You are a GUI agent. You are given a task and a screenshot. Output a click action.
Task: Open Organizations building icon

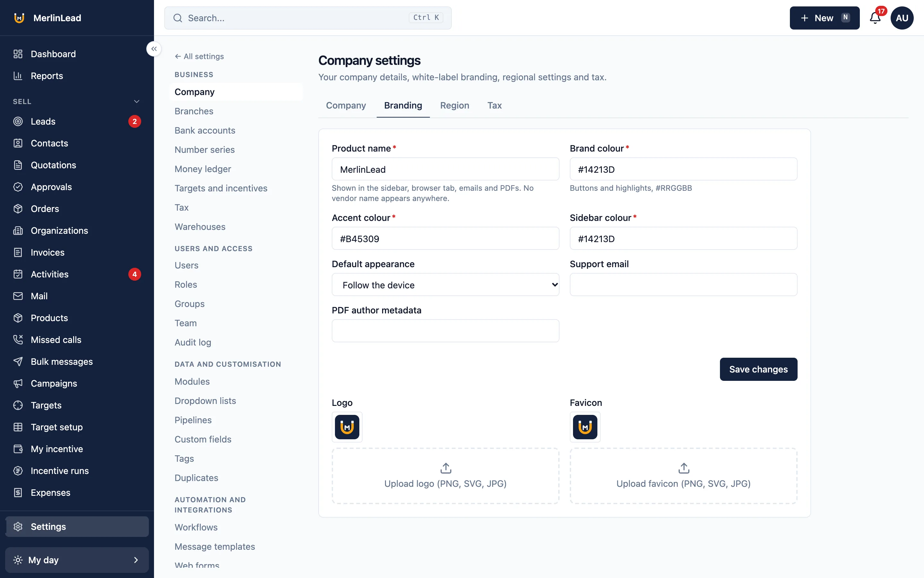click(x=18, y=231)
